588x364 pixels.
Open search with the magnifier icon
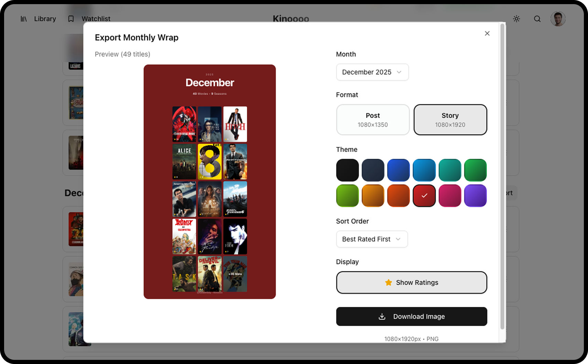click(537, 19)
